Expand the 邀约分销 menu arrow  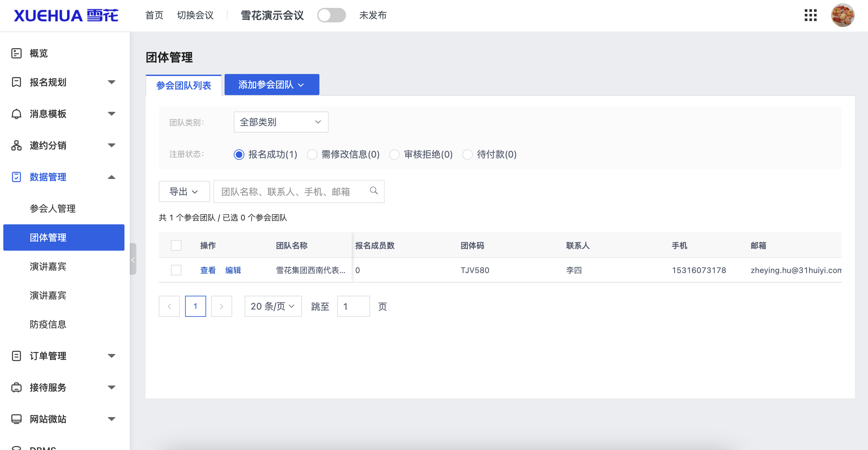[112, 145]
